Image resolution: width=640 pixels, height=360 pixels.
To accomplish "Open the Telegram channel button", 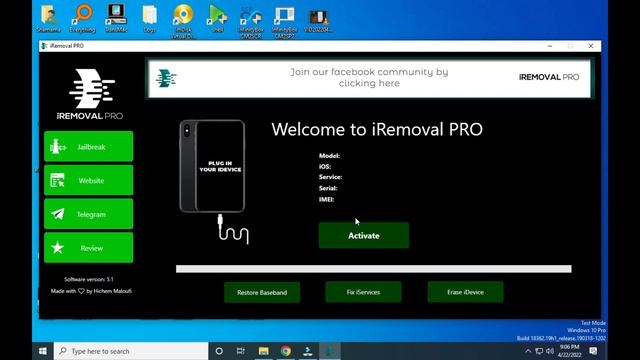I will (x=89, y=214).
